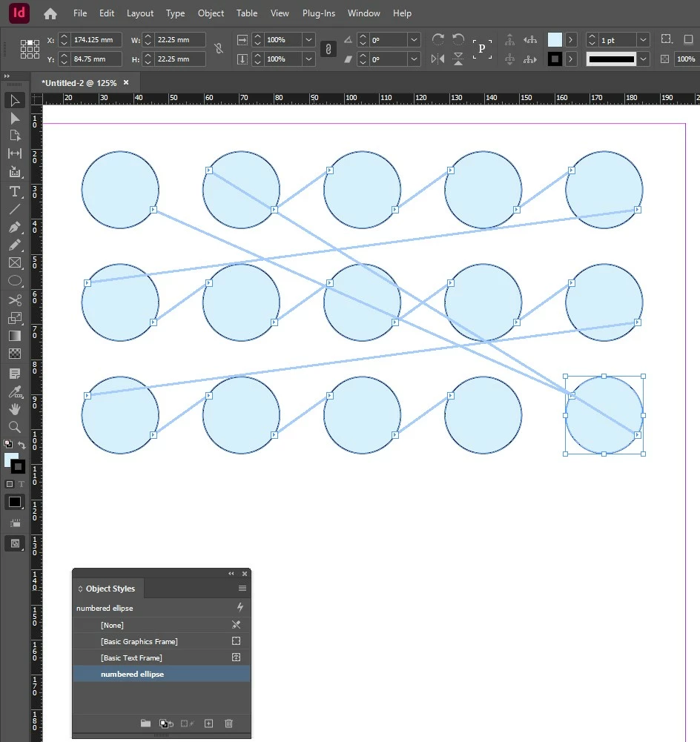Toggle constrain proportions for width and height

219,48
